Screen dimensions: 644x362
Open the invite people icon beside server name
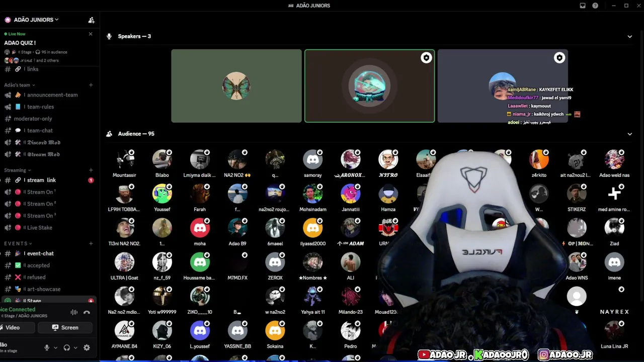91,20
